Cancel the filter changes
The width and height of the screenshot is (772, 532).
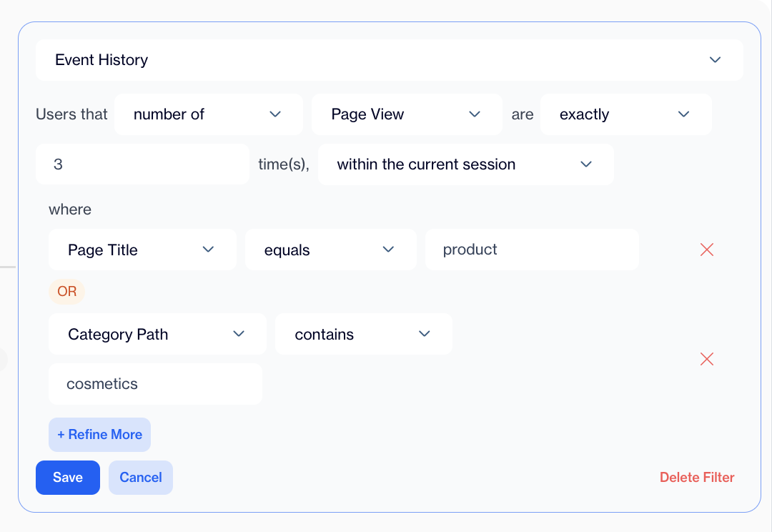(x=141, y=478)
